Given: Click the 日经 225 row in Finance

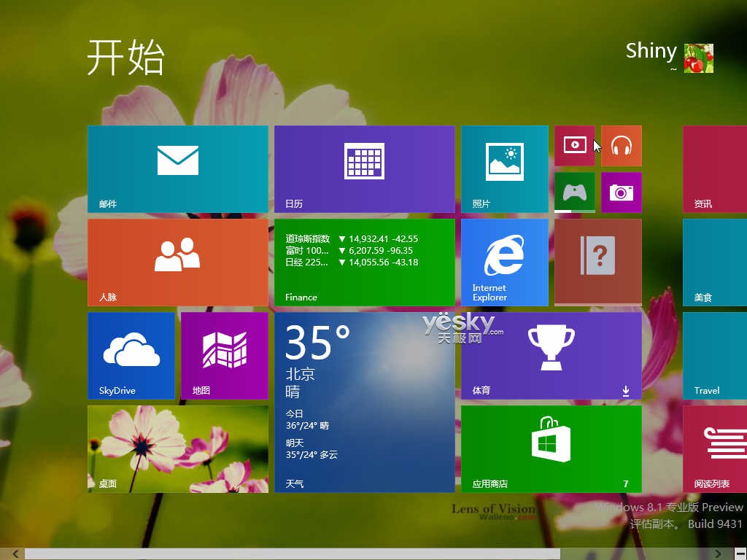Looking at the screenshot, I should coord(352,262).
